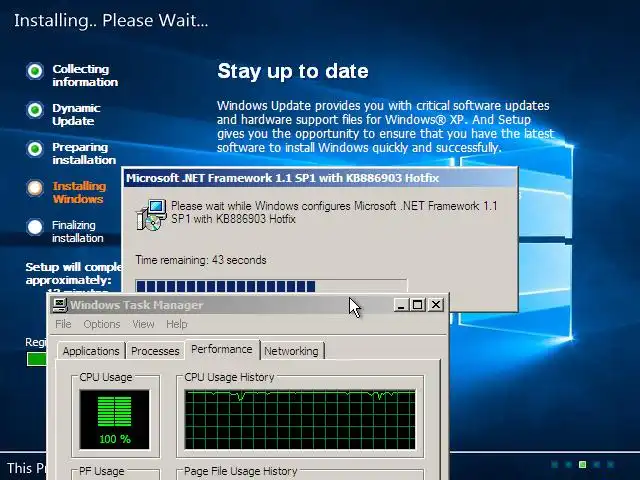Screen dimensions: 640x480
Task: Click the 'Dynamic Update' label
Action: pos(76,114)
